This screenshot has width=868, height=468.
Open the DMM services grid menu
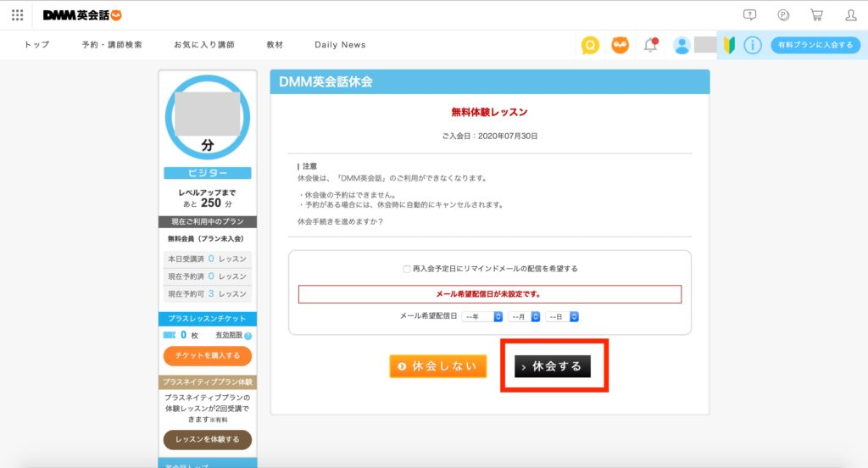pyautogui.click(x=17, y=15)
